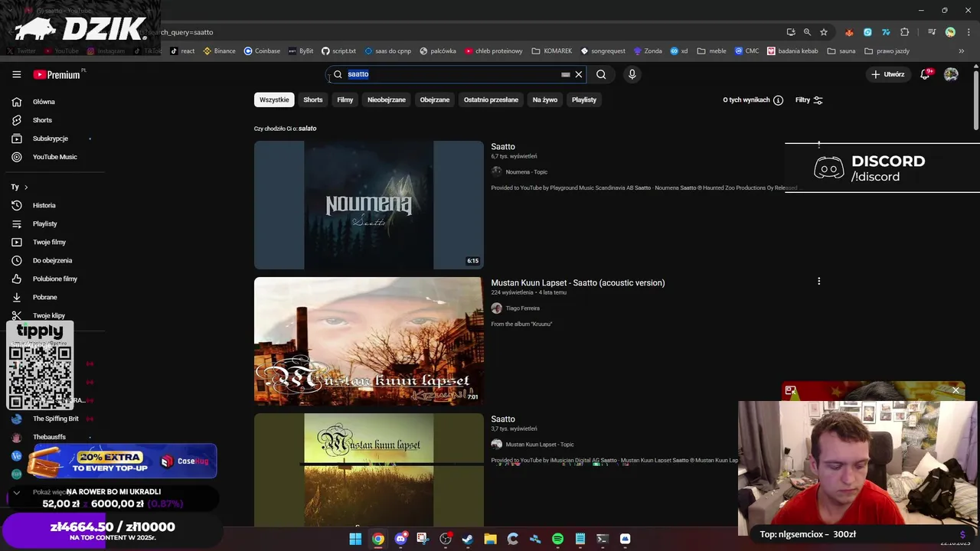Open the sauna bookmarks folder
Viewport: 980px width, 551px height.
(841, 51)
